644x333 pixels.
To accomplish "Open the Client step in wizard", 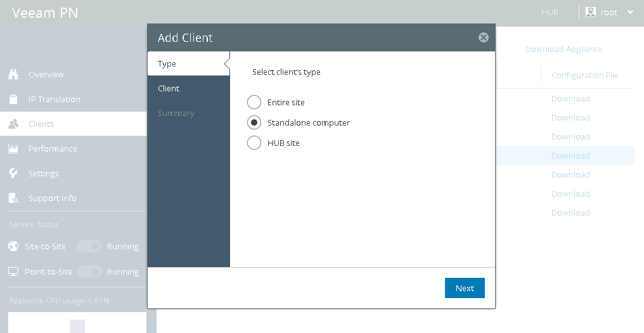I will [x=169, y=88].
